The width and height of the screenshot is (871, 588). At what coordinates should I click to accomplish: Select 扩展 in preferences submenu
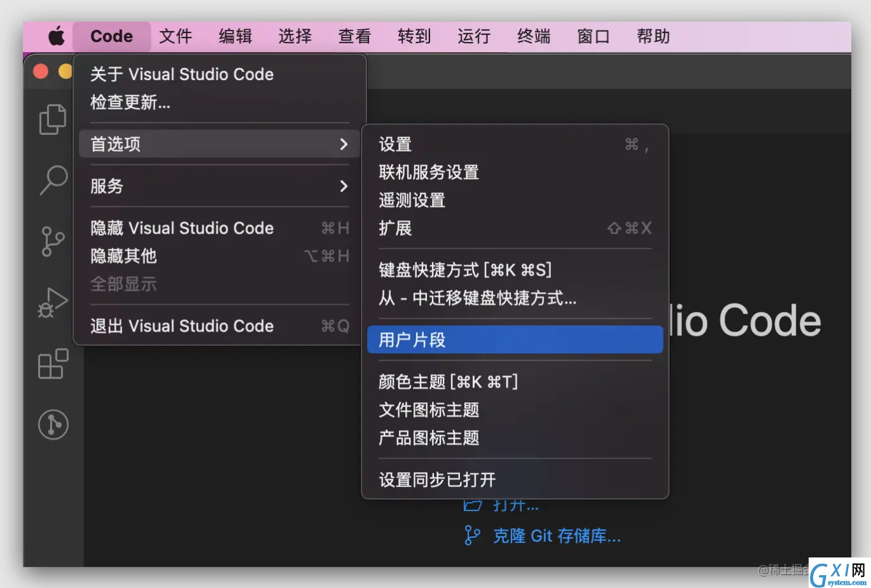point(515,228)
